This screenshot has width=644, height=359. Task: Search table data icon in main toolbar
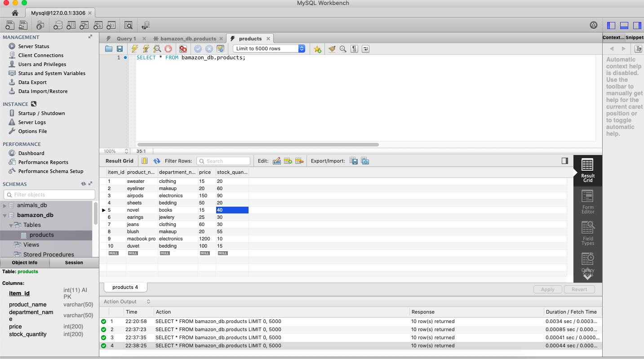click(129, 25)
